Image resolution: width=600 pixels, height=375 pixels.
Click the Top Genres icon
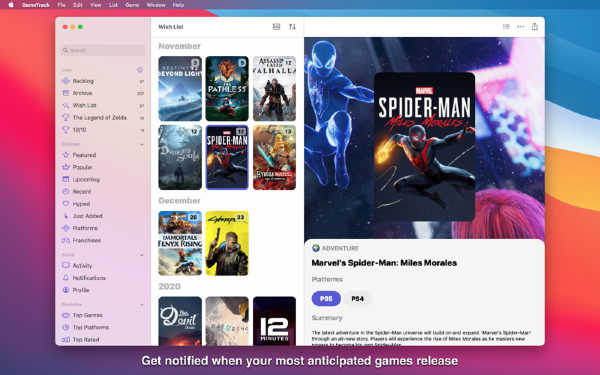[x=66, y=315]
